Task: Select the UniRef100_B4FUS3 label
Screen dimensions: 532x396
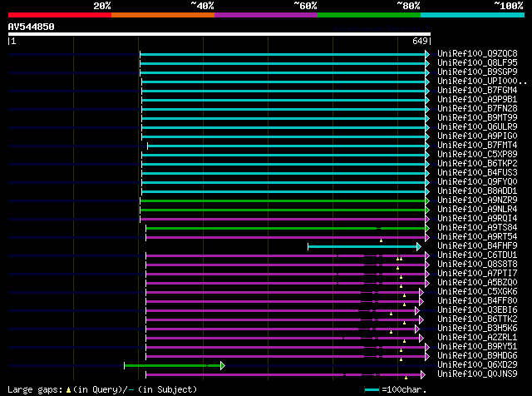Action: pyautogui.click(x=477, y=172)
